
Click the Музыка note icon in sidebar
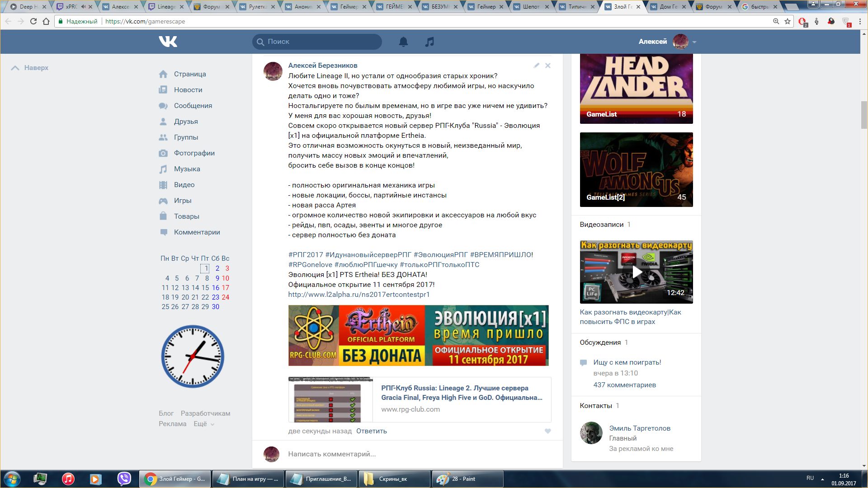tap(163, 169)
